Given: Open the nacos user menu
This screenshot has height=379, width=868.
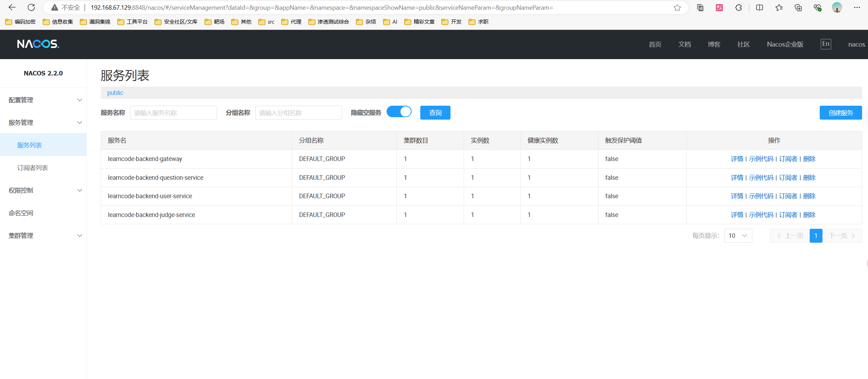Looking at the screenshot, I should coord(857,45).
